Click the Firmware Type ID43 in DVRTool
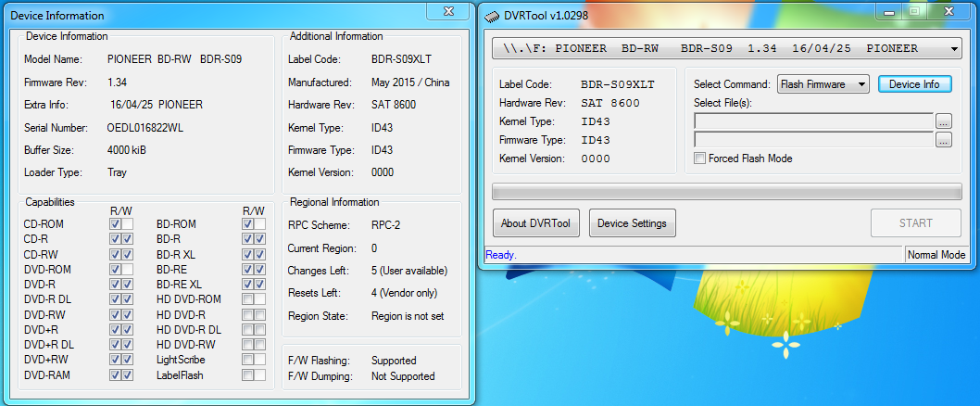Image resolution: width=980 pixels, height=406 pixels. [x=596, y=140]
